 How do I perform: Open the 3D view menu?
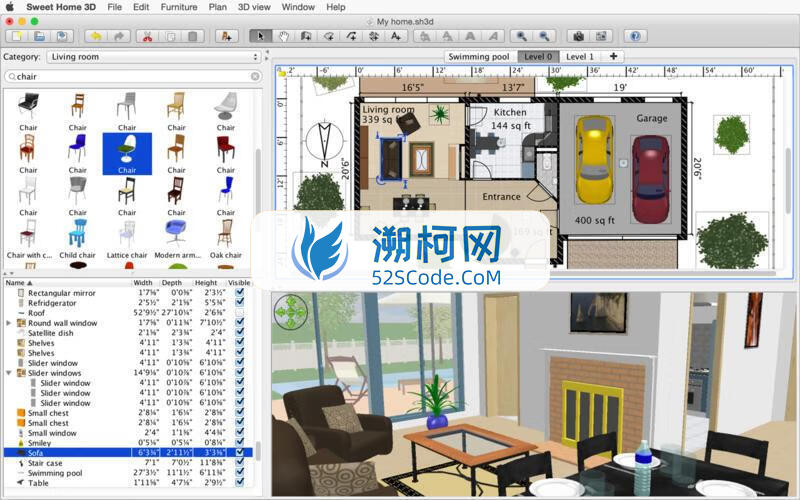tap(254, 7)
